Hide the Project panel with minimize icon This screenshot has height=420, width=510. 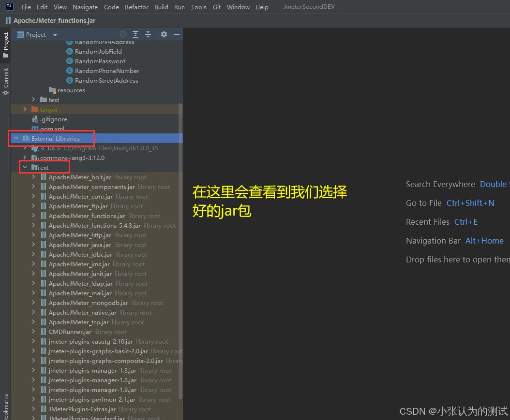(177, 34)
